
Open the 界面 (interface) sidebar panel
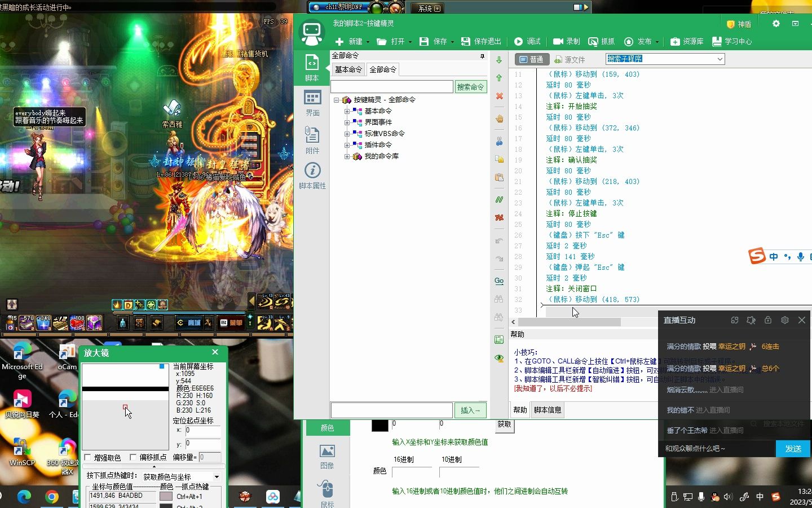[312, 103]
